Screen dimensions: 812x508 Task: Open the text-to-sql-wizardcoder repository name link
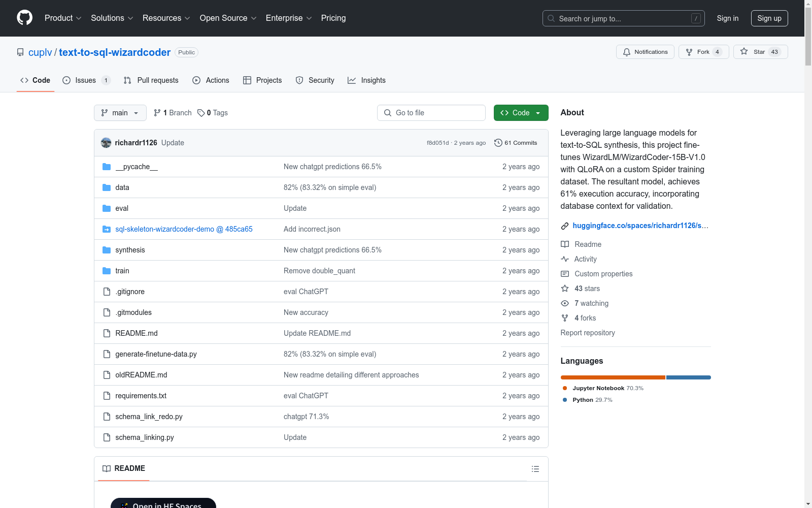(x=115, y=52)
